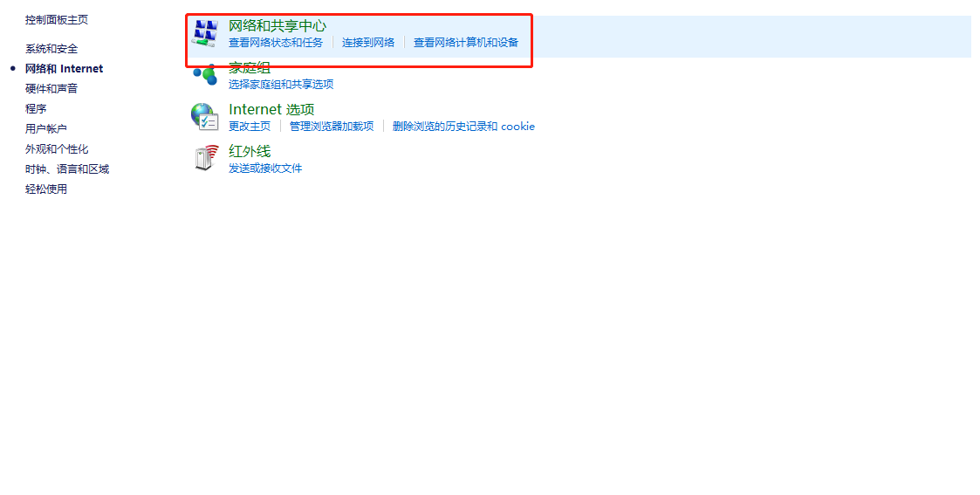The height and width of the screenshot is (495, 980).
Task: Open 查看网络状态和任务
Action: 276,43
